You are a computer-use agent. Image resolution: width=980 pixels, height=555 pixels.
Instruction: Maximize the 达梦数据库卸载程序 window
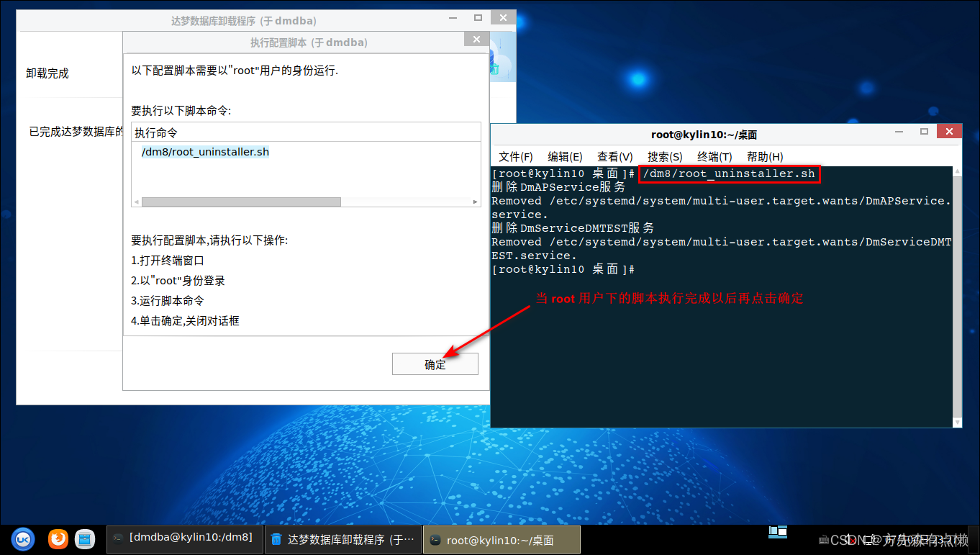(x=478, y=18)
